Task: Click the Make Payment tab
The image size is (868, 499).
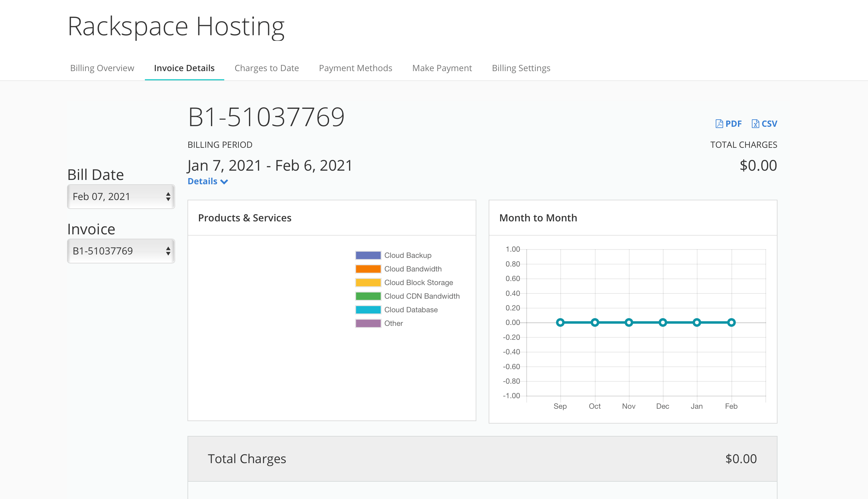Action: [442, 68]
